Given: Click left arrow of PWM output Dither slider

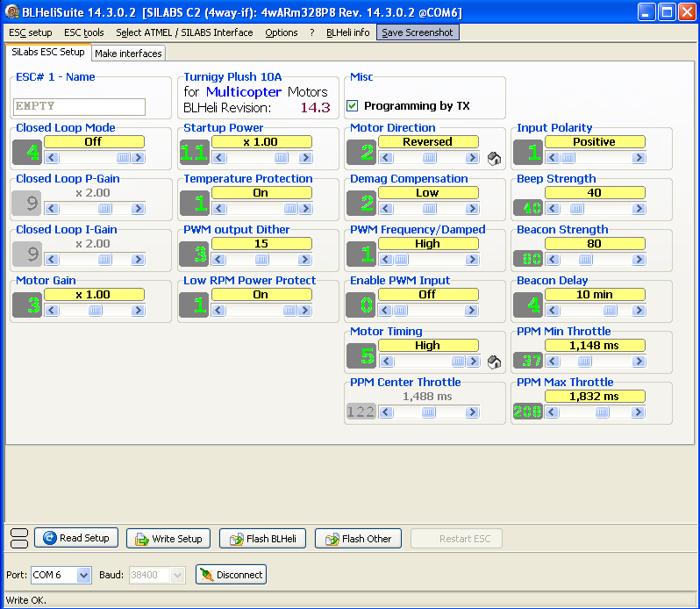Looking at the screenshot, I should point(218,260).
